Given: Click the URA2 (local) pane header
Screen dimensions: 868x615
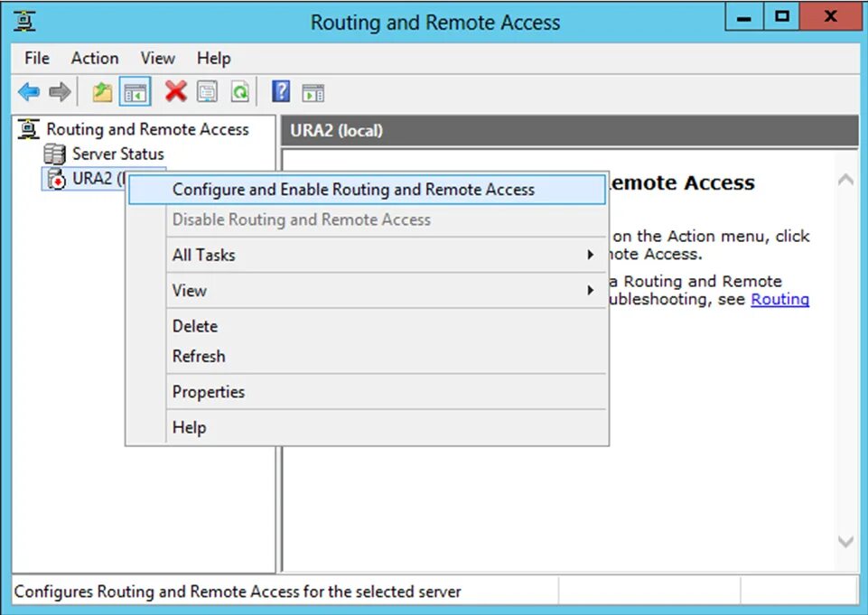Looking at the screenshot, I should (570, 131).
